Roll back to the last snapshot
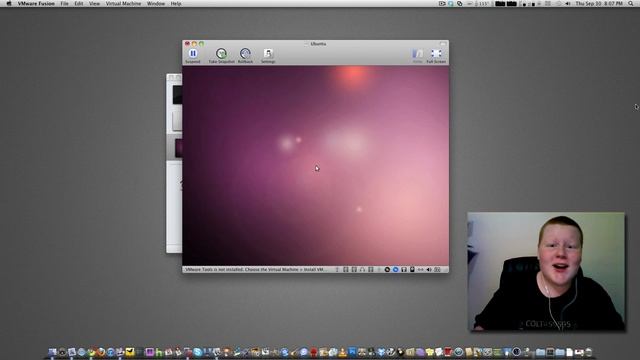The image size is (640, 360). [245, 56]
